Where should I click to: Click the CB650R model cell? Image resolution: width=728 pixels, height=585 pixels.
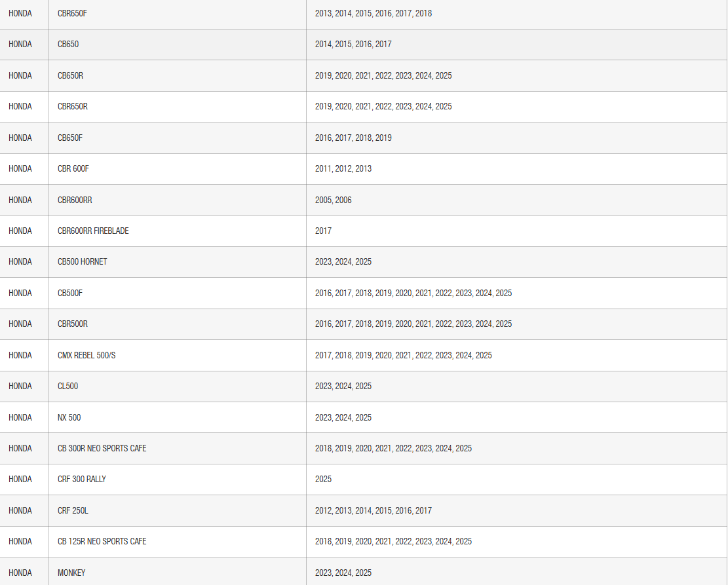click(70, 75)
